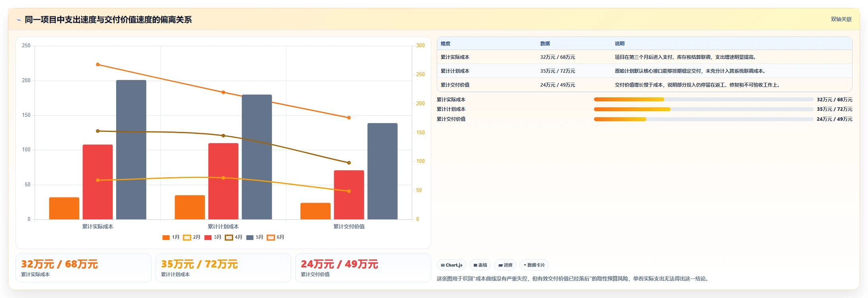Click the footer description starting 这张图用于识别
Viewport: 868px width, 298px height.
click(573, 279)
